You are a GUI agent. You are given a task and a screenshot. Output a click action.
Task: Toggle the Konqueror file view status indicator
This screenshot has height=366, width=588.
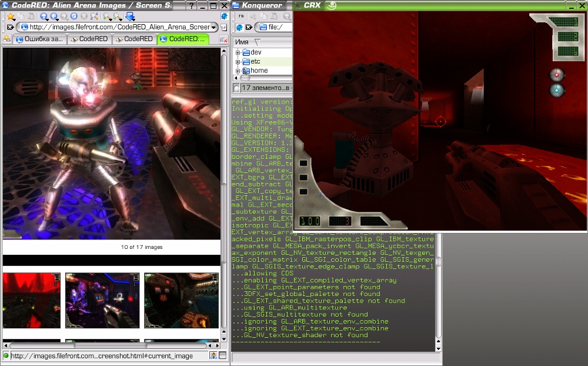point(236,88)
